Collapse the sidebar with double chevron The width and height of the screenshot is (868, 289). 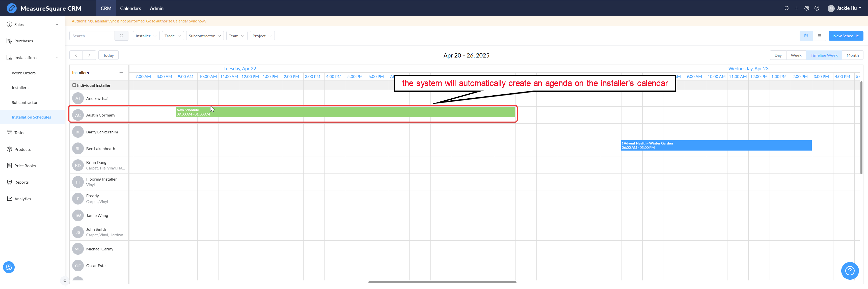(65, 281)
